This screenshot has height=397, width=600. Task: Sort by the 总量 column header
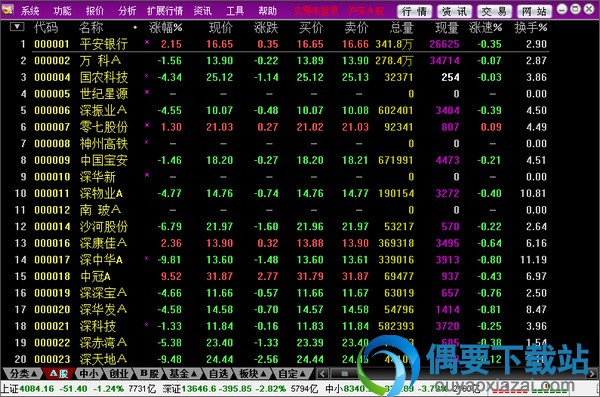tap(401, 28)
